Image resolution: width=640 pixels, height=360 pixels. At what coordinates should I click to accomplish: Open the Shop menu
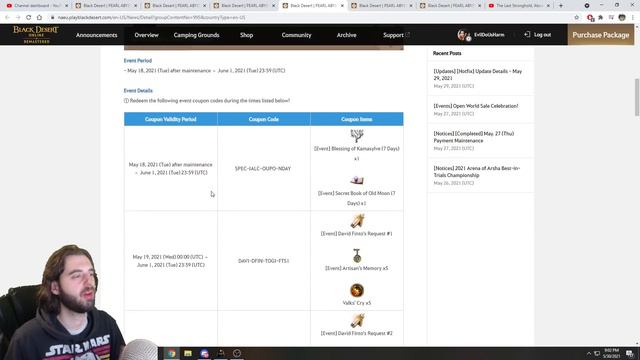247,35
